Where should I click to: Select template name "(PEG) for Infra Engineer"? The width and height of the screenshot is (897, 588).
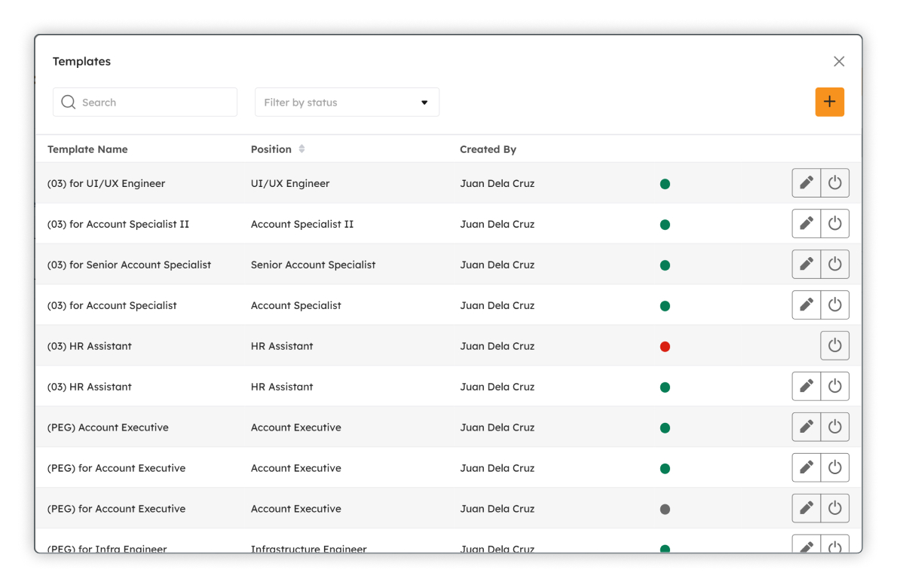(107, 549)
